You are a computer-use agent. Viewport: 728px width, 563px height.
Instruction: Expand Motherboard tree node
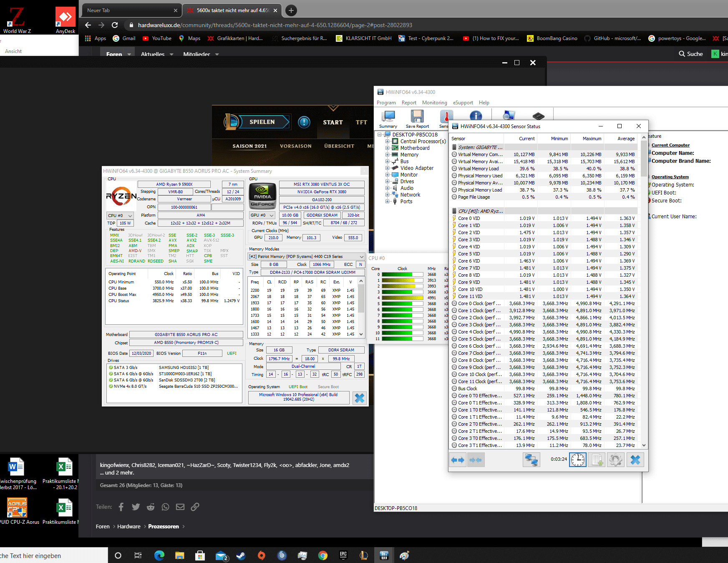(387, 148)
